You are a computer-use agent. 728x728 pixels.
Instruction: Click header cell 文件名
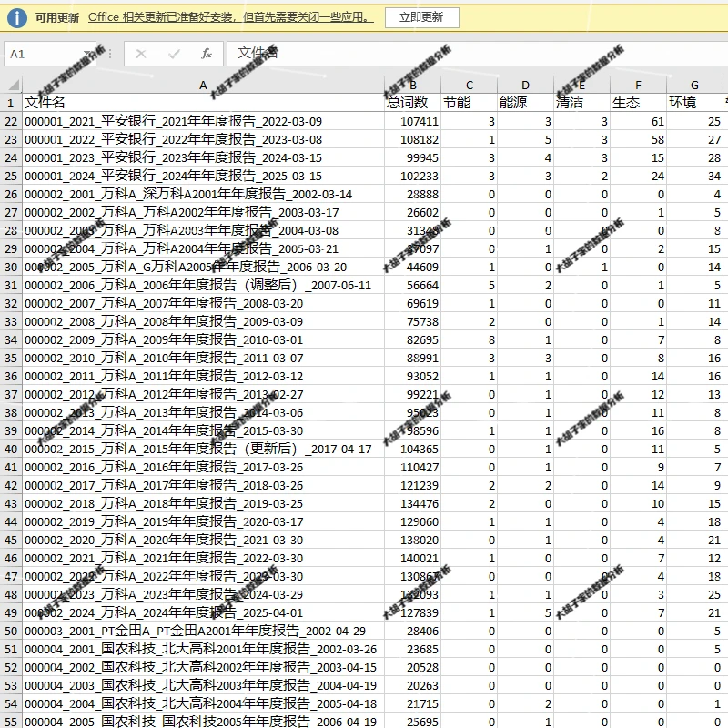click(x=203, y=103)
